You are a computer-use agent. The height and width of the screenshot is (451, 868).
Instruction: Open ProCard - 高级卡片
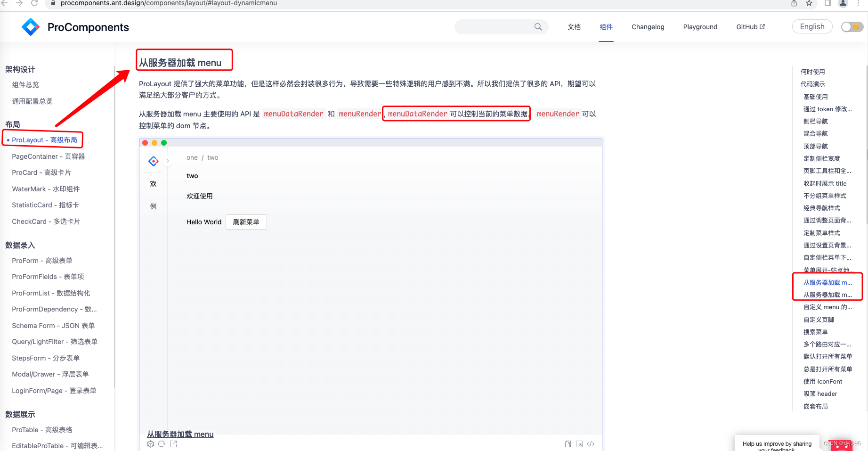[41, 172]
